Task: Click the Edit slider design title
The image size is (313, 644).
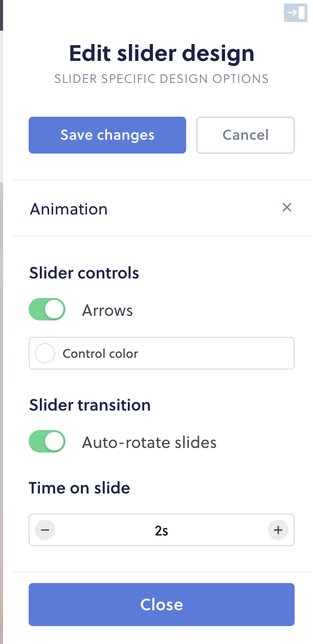Action: [x=162, y=53]
